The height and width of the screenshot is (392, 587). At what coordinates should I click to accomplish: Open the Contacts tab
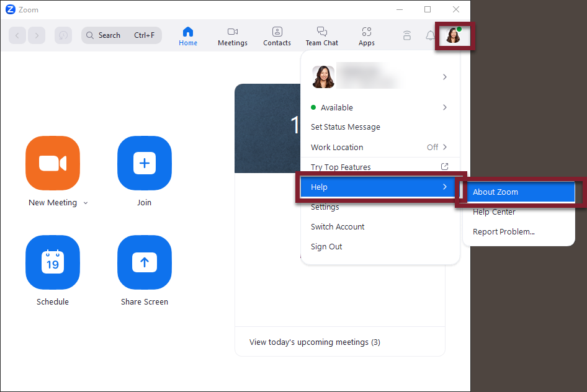pyautogui.click(x=277, y=37)
